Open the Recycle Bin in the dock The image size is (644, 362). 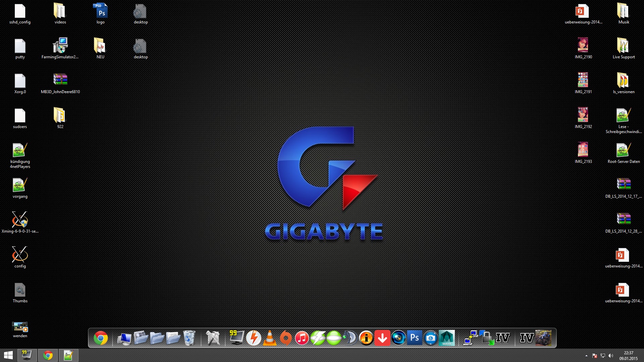[189, 338]
